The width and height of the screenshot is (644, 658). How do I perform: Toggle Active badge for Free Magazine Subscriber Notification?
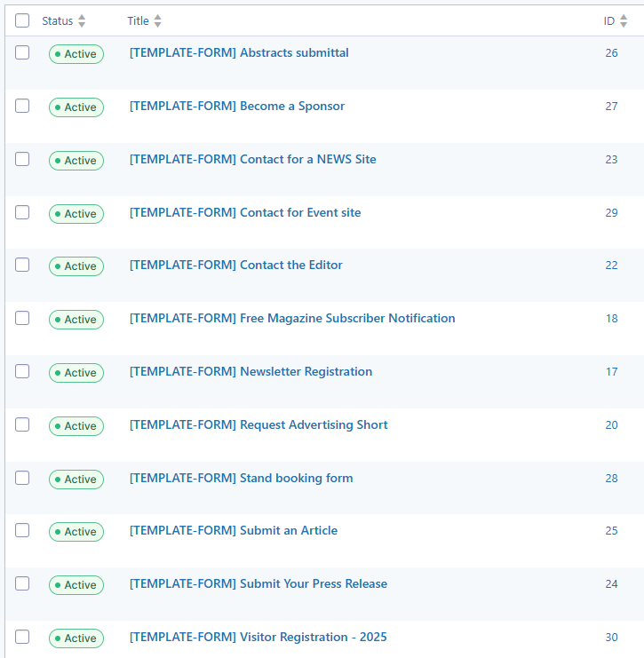(x=76, y=320)
